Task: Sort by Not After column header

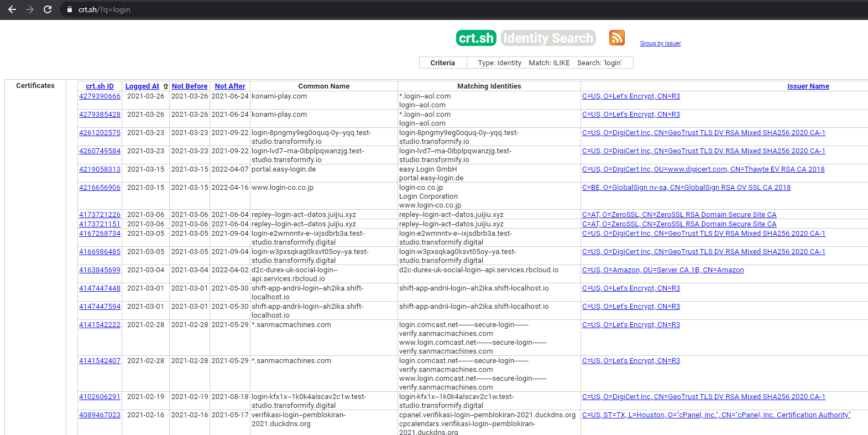Action: 230,86
